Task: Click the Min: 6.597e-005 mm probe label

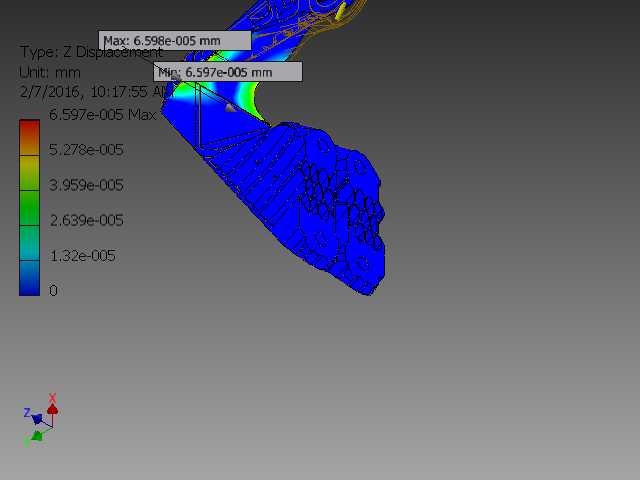Action: pos(228,72)
